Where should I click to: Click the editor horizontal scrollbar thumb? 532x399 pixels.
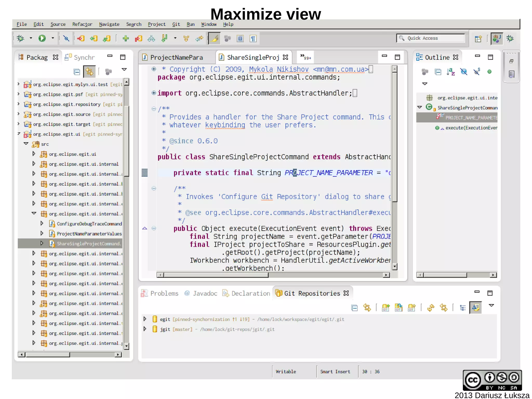click(x=216, y=275)
